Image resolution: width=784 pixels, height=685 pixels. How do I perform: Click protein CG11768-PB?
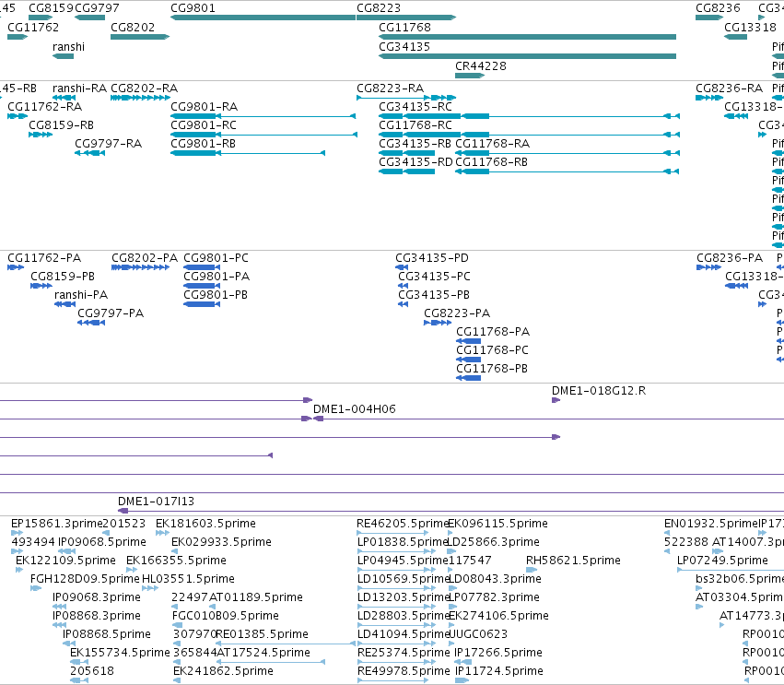pos(492,370)
